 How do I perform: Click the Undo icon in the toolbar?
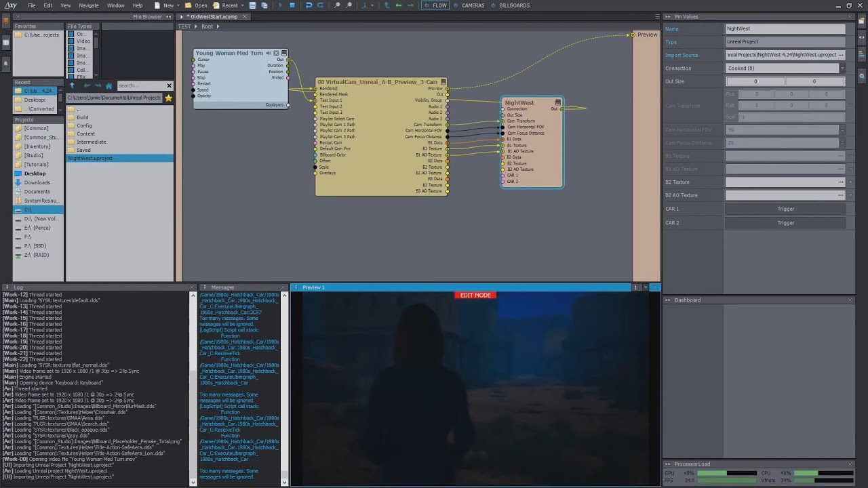tap(309, 5)
